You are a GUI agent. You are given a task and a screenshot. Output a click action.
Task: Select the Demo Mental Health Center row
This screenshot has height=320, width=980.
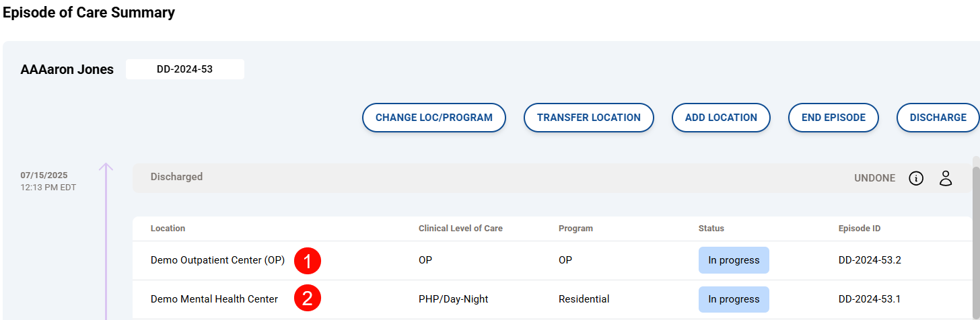pos(214,299)
